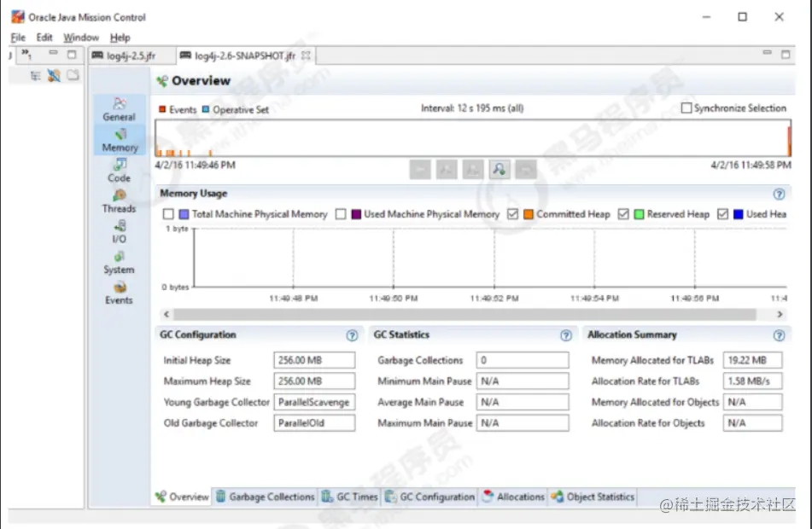
Task: Click the new folder icon in left toolbar
Action: coord(73,76)
